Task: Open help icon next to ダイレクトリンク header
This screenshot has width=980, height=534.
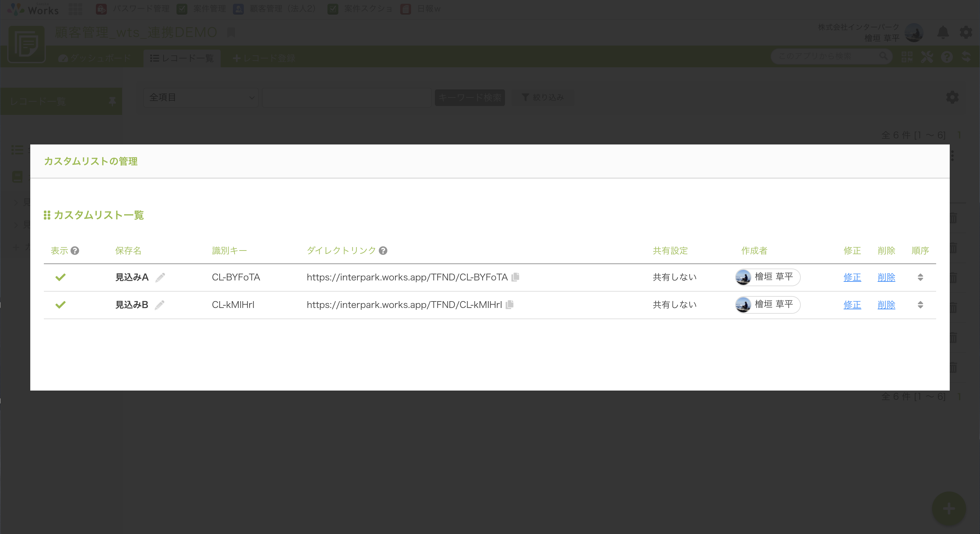Action: click(383, 251)
